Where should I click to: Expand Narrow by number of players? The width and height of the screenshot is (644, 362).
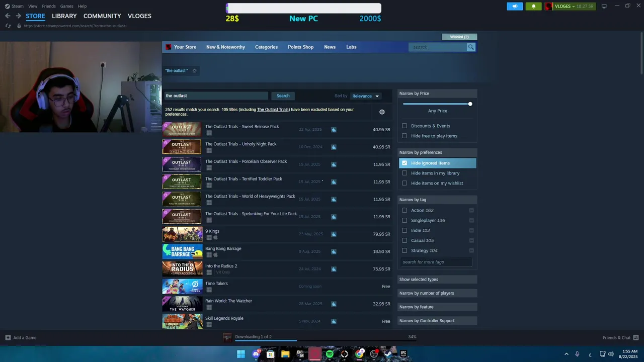coord(437,293)
